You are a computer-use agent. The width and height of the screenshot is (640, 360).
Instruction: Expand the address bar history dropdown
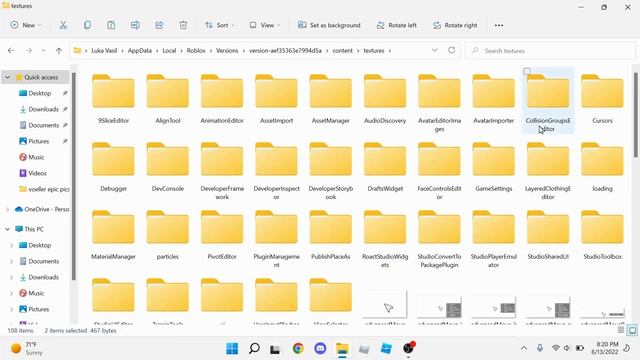point(435,50)
